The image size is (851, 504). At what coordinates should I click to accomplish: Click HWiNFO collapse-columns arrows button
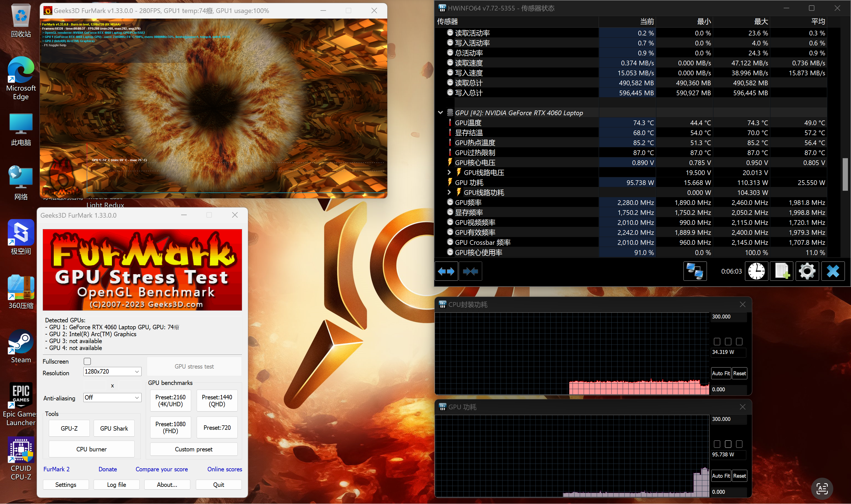point(470,271)
